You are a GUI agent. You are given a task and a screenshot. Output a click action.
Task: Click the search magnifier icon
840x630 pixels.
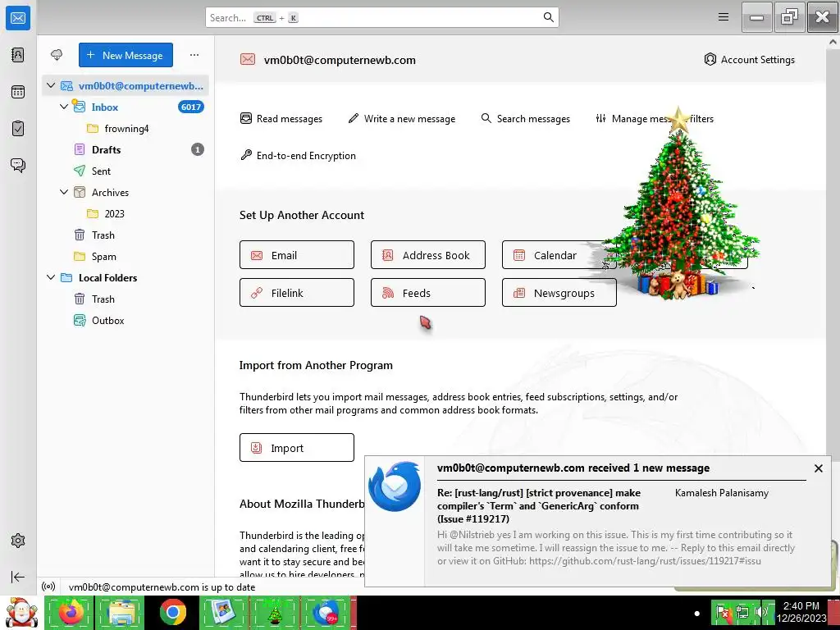tap(548, 17)
